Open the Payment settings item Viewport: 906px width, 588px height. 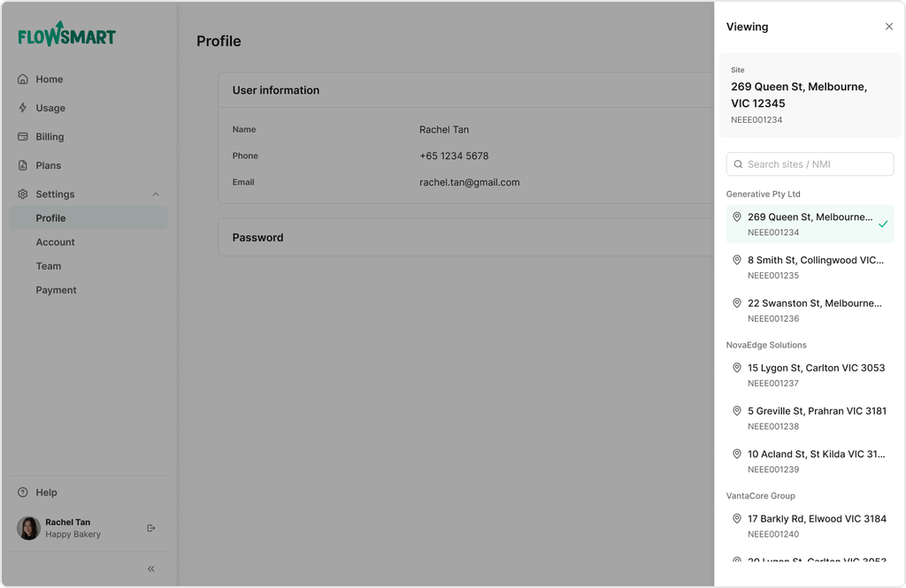[x=57, y=290]
